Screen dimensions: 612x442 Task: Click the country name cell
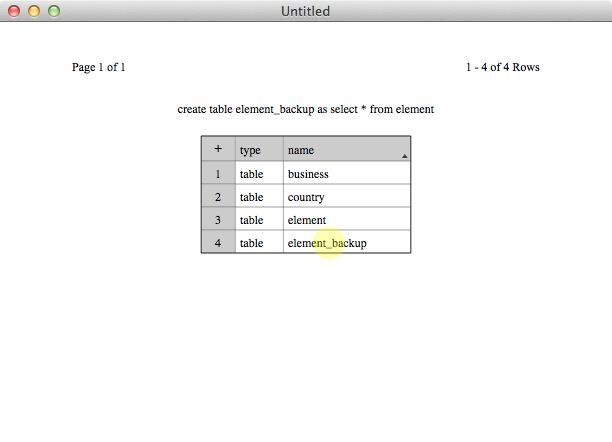tap(347, 196)
